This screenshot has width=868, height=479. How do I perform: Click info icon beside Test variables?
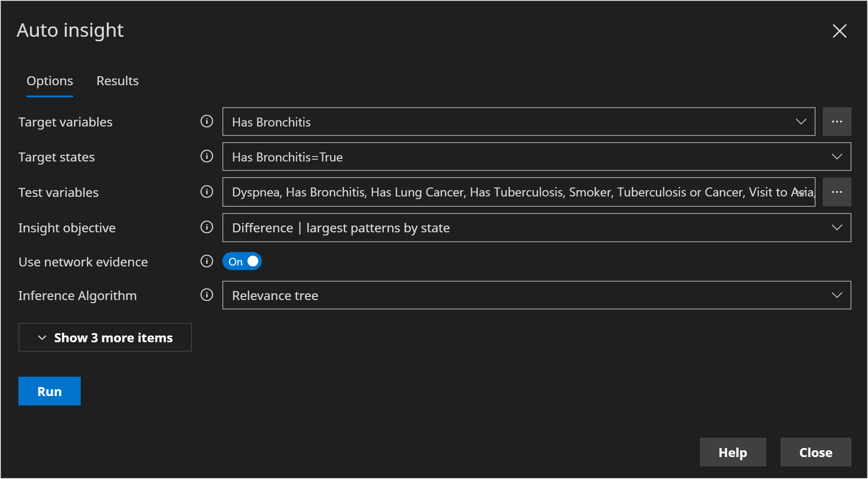pyautogui.click(x=207, y=192)
